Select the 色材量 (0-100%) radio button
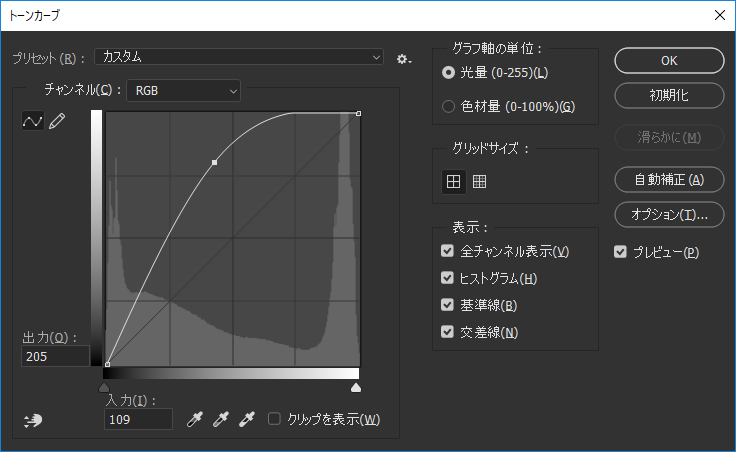736x452 pixels. point(448,106)
